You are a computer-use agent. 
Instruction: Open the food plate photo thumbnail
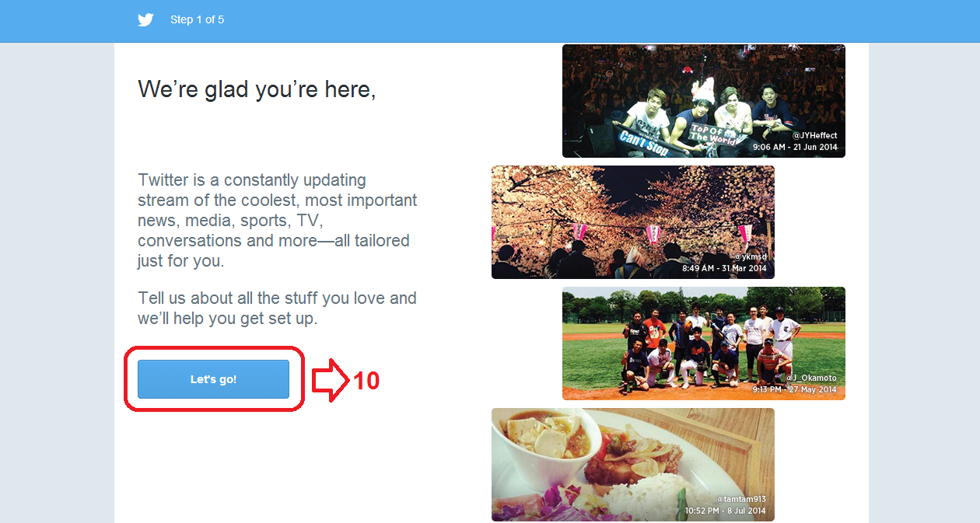point(633,465)
